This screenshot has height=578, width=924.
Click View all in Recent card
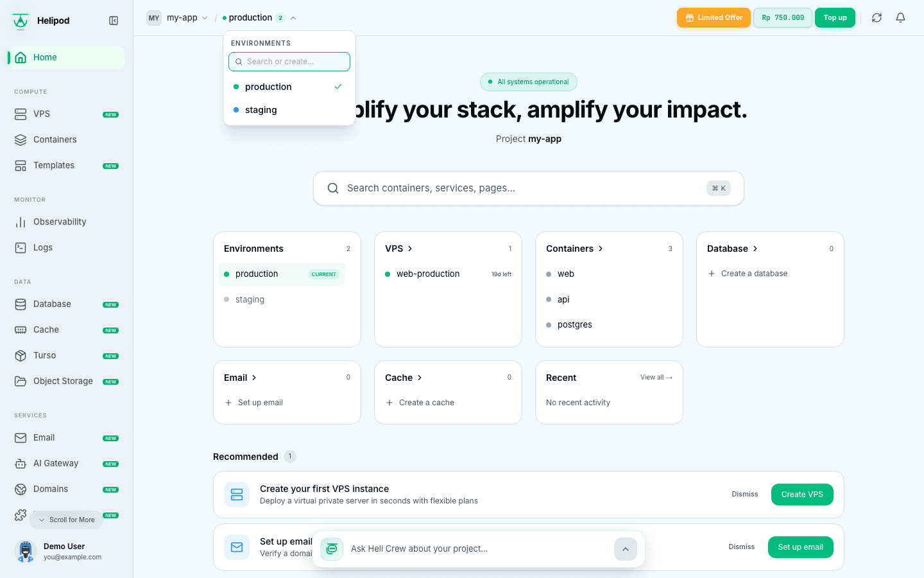click(656, 378)
